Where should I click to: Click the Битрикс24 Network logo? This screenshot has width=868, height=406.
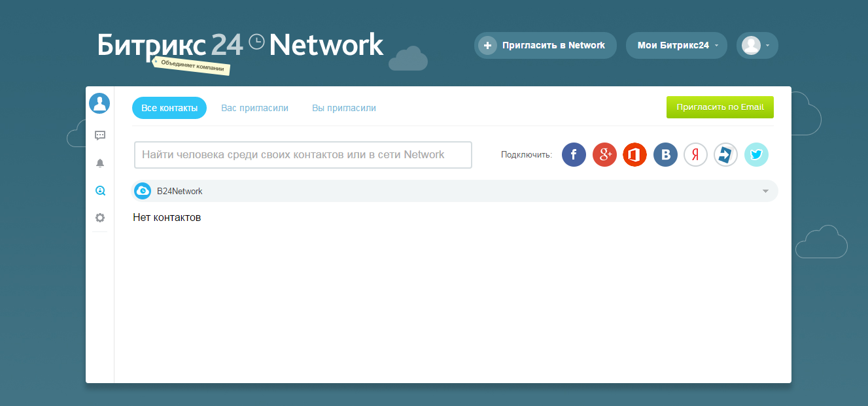(x=240, y=45)
